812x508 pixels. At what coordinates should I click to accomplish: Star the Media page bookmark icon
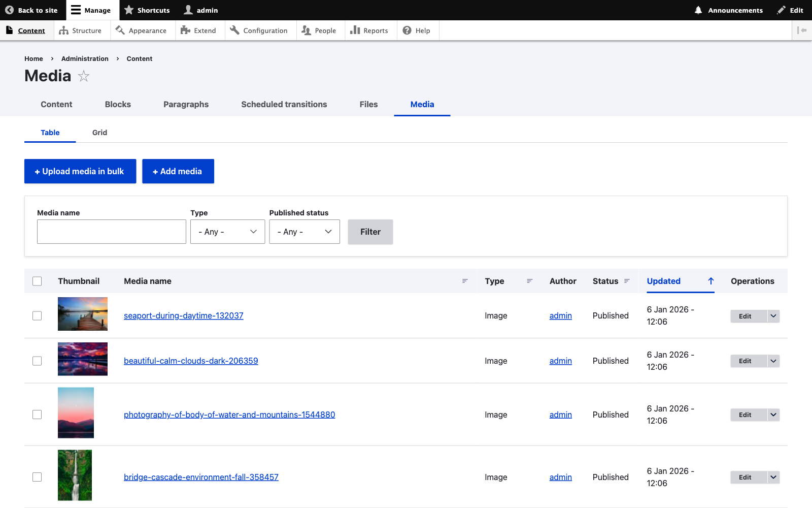tap(83, 76)
